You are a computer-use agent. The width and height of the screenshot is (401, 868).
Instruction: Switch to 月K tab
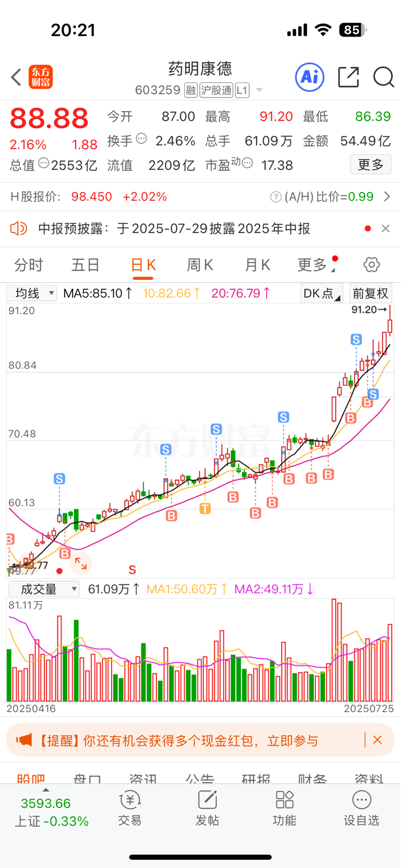(x=257, y=265)
